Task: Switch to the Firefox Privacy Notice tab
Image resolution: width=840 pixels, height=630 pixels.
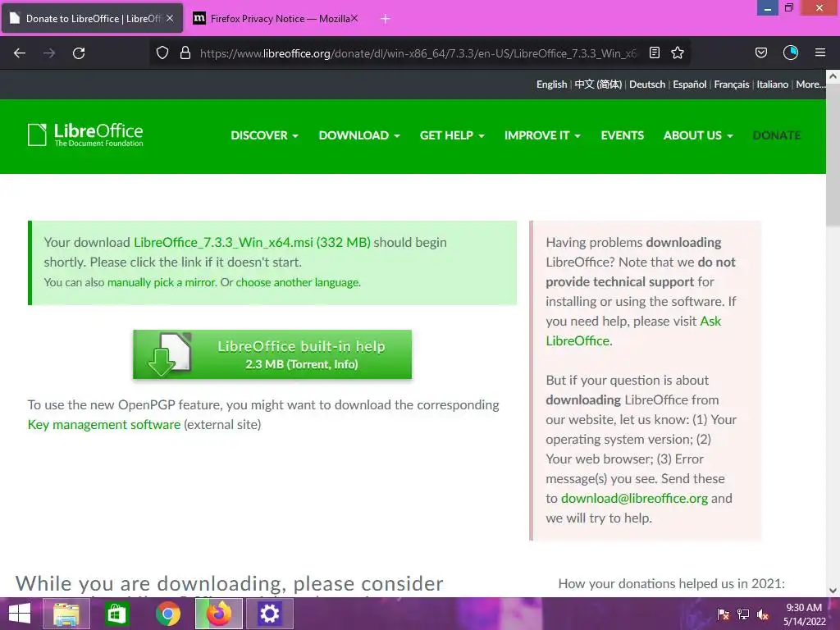Action: 275,19
